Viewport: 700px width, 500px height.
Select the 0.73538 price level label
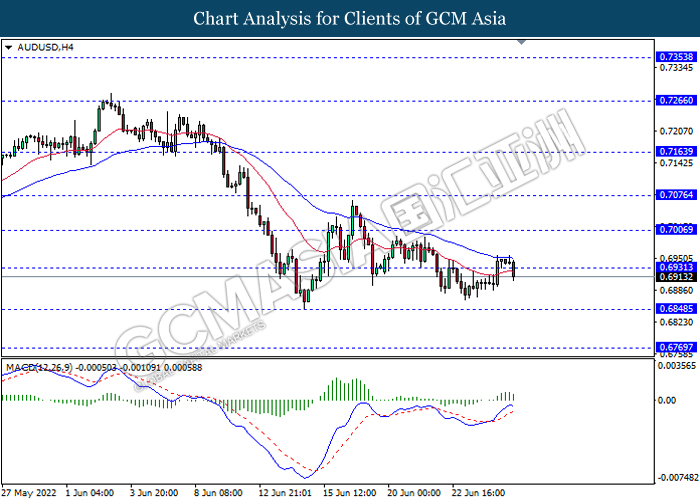677,57
